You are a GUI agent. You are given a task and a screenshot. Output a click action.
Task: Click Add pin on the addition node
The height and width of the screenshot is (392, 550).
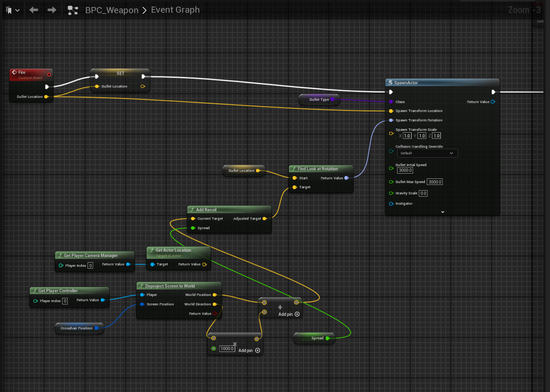pyautogui.click(x=289, y=314)
